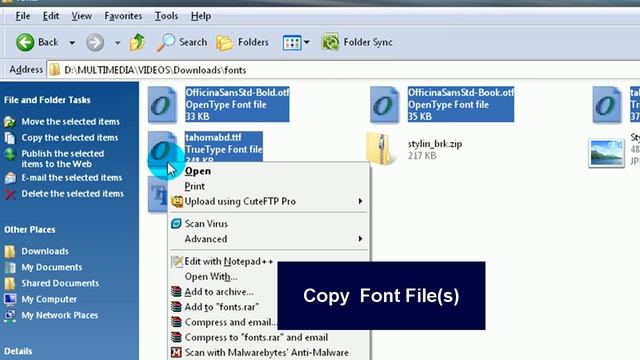
Task: Click the Downloads folder icon in sidebar
Action: (x=10, y=251)
